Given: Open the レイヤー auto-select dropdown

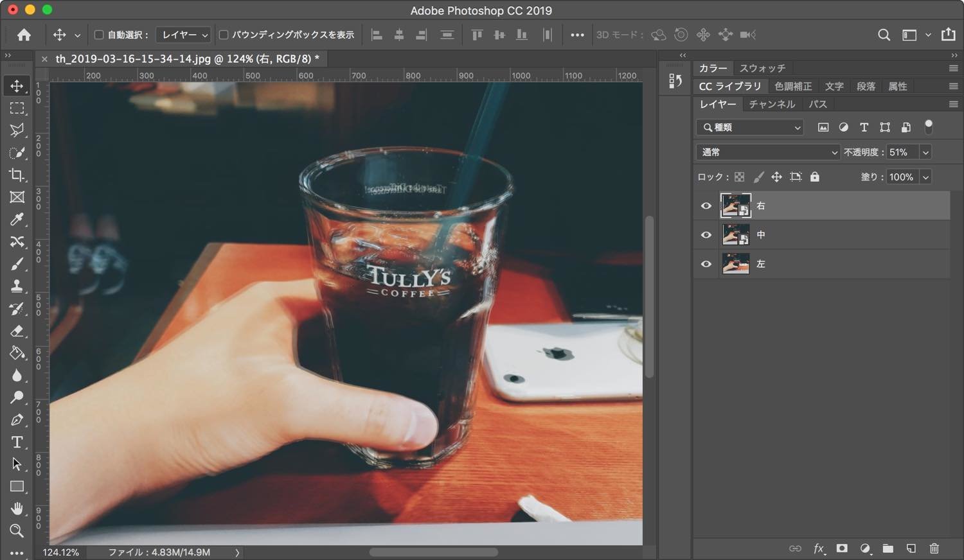Looking at the screenshot, I should click(x=184, y=35).
